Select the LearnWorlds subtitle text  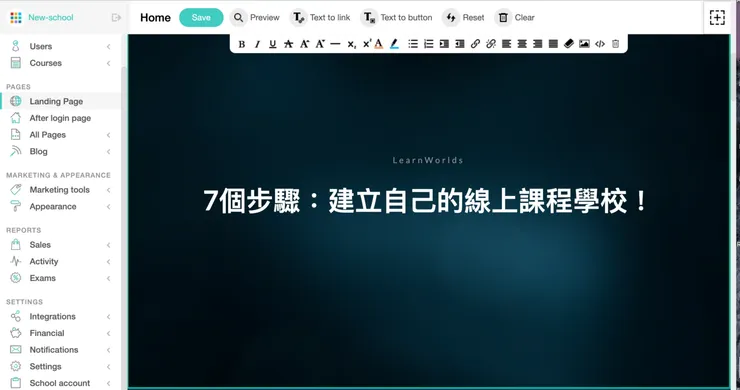click(428, 160)
